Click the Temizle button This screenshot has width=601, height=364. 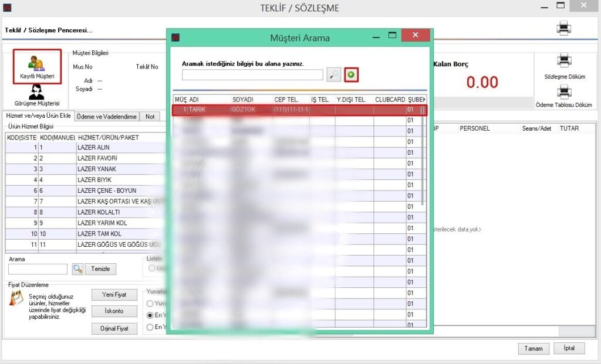pos(101,269)
